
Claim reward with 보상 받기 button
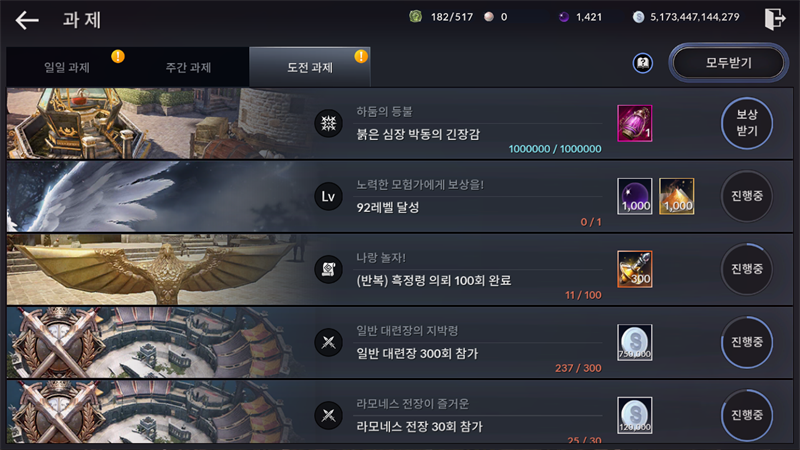point(747,123)
